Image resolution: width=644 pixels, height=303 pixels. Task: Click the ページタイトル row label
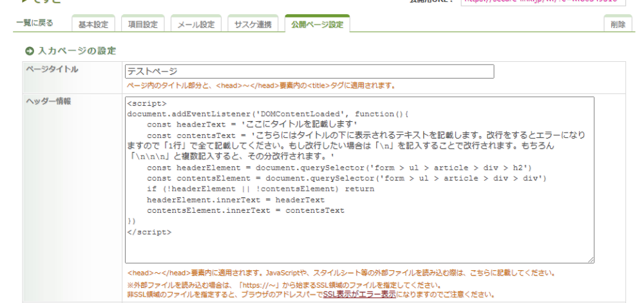[x=52, y=70]
